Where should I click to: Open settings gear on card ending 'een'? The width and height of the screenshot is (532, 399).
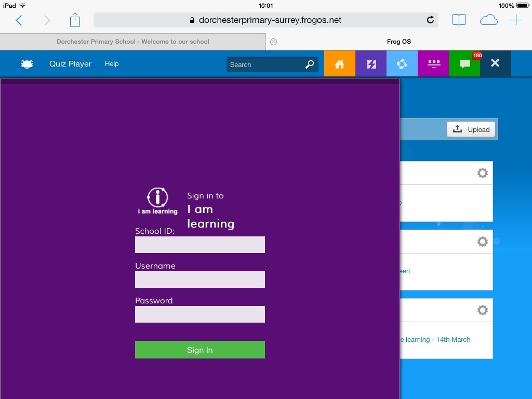click(483, 242)
